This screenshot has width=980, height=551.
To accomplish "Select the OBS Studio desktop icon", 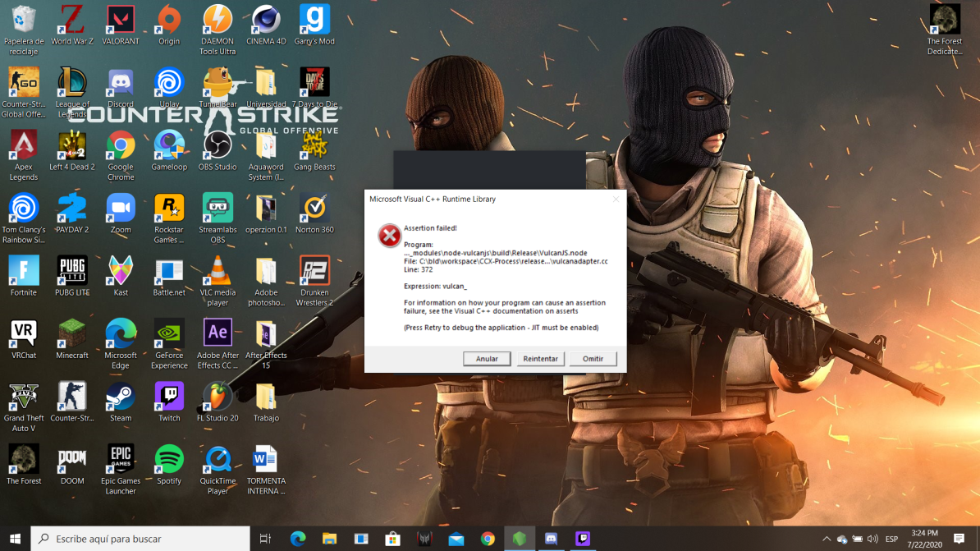I will 218,151.
